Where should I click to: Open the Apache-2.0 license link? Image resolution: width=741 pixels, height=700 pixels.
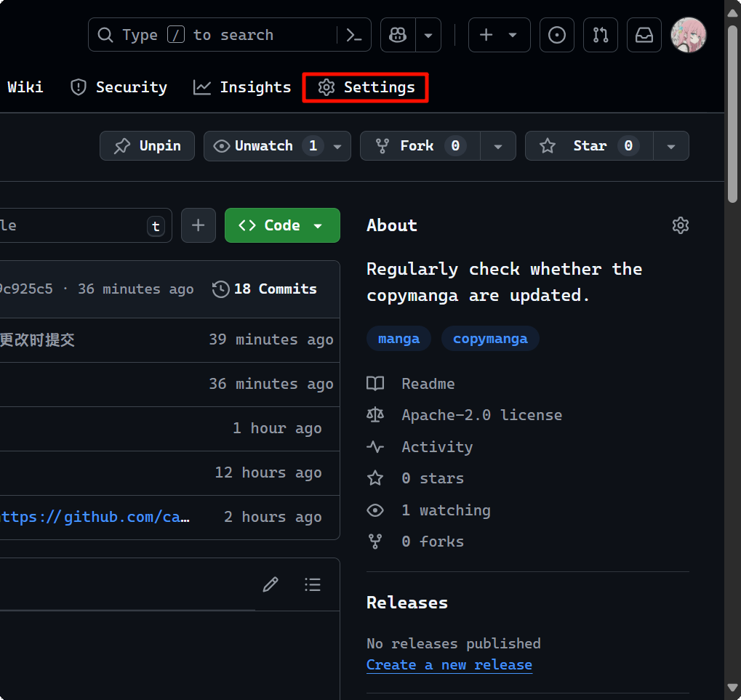pyautogui.click(x=465, y=415)
